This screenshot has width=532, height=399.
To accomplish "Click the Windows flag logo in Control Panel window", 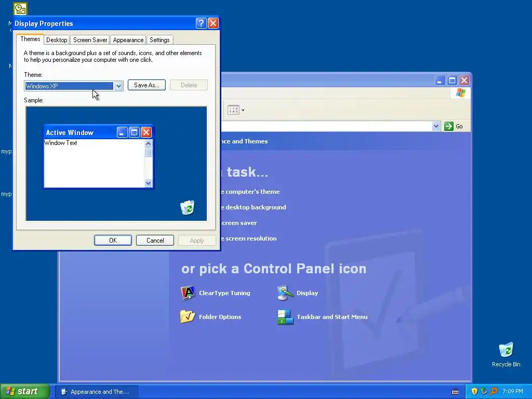I will (460, 92).
